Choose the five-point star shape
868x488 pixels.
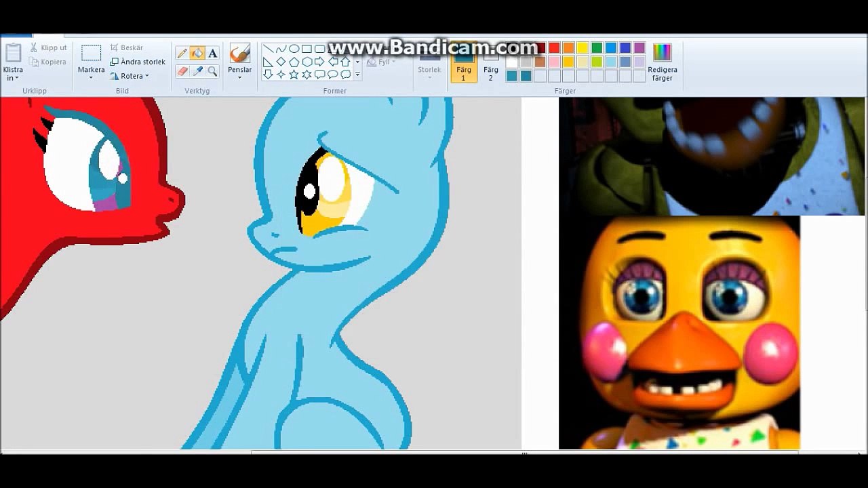point(294,75)
